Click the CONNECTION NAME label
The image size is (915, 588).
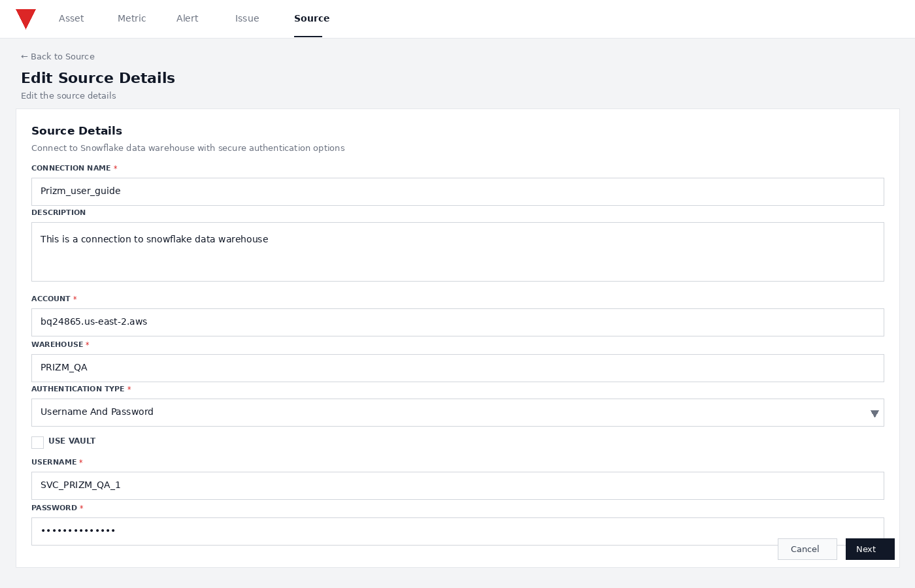click(x=71, y=168)
